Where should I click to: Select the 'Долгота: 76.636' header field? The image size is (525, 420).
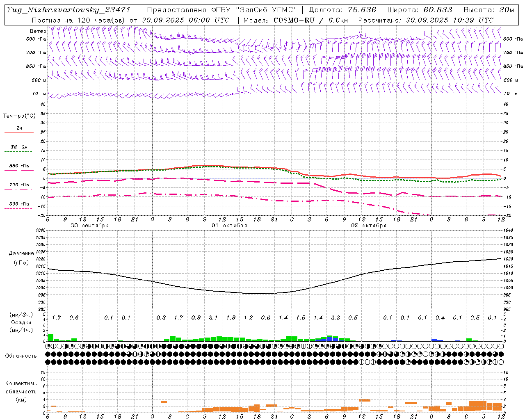(x=342, y=10)
